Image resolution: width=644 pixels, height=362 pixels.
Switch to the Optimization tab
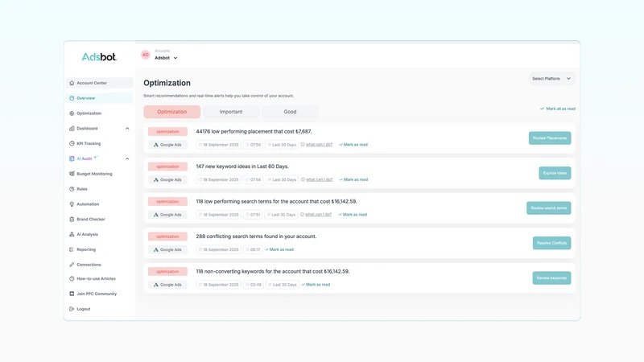click(172, 112)
